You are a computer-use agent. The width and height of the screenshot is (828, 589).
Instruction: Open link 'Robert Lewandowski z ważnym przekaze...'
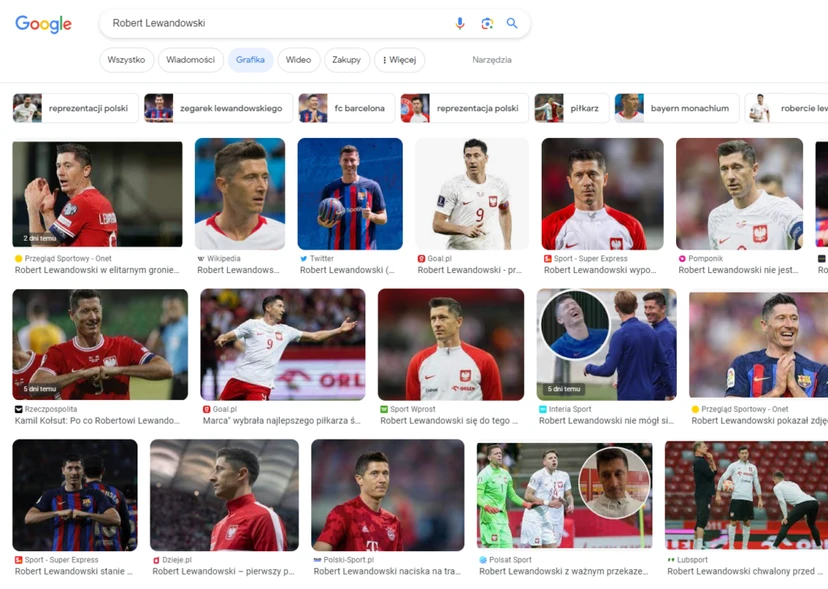(563, 571)
